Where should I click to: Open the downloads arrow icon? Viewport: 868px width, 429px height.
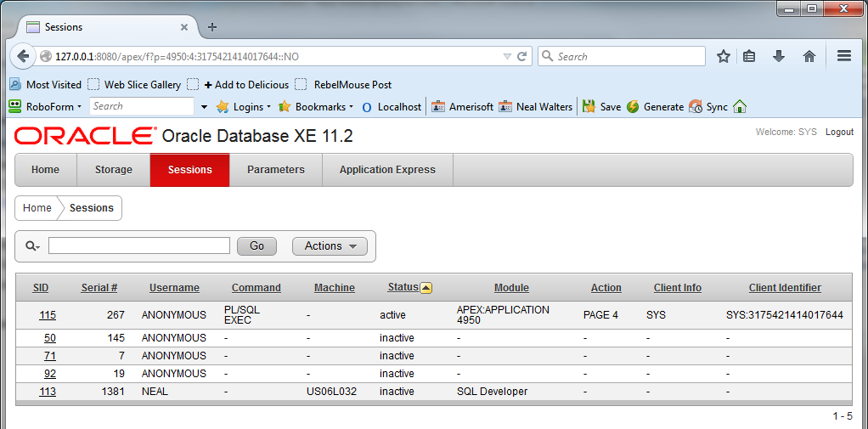[779, 56]
